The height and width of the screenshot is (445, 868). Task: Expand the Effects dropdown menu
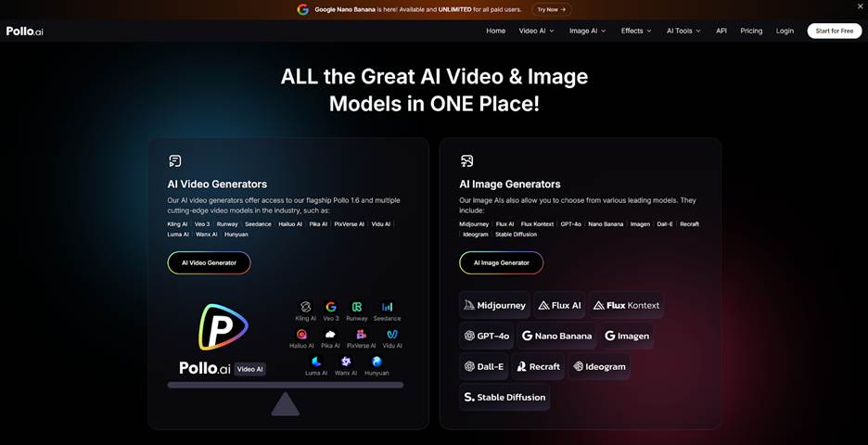(x=636, y=31)
